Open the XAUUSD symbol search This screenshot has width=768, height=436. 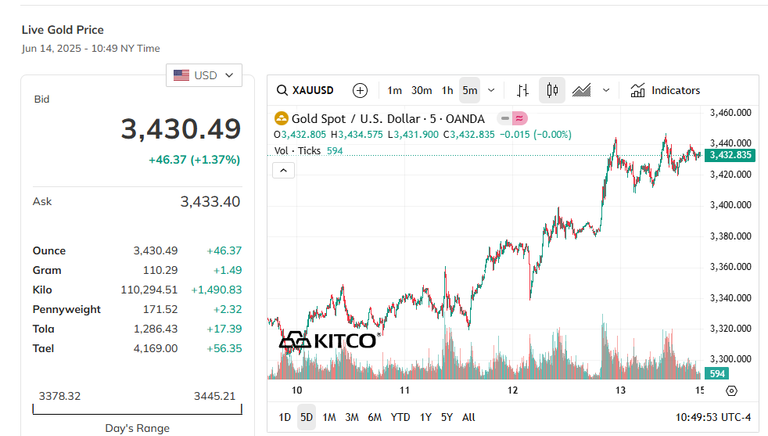305,90
